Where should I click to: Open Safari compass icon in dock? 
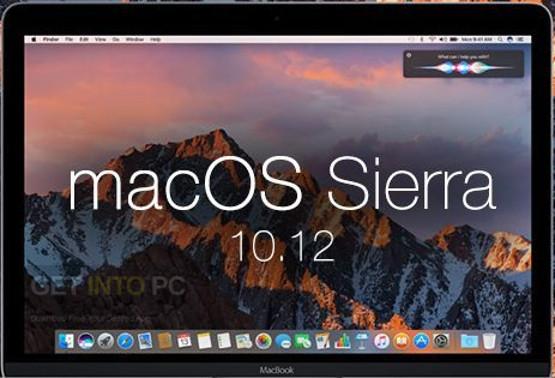pyautogui.click(x=125, y=341)
